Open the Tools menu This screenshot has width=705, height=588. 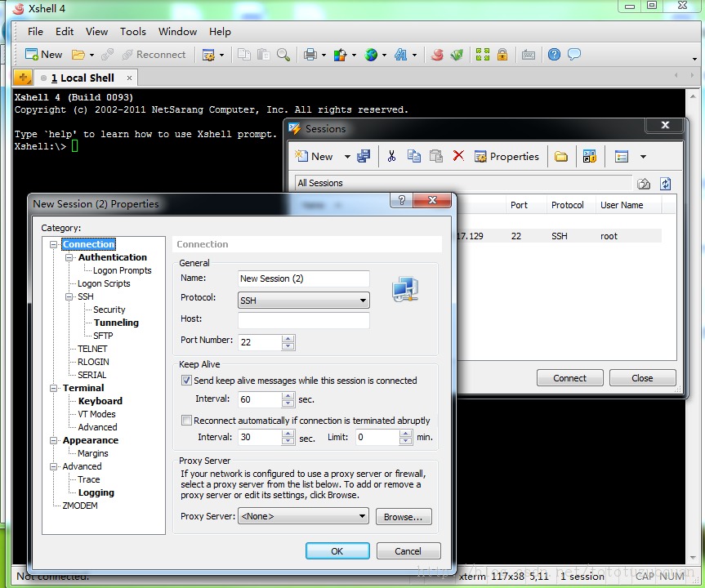point(132,32)
